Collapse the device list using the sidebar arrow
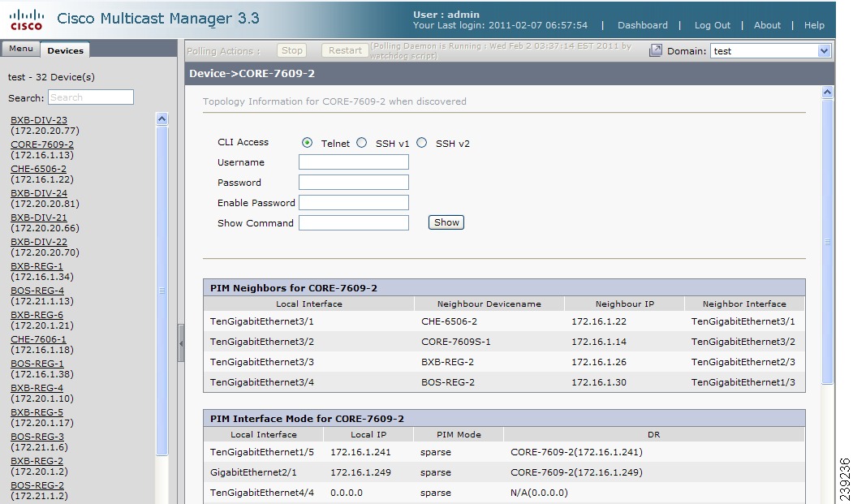853x504 pixels. (181, 342)
